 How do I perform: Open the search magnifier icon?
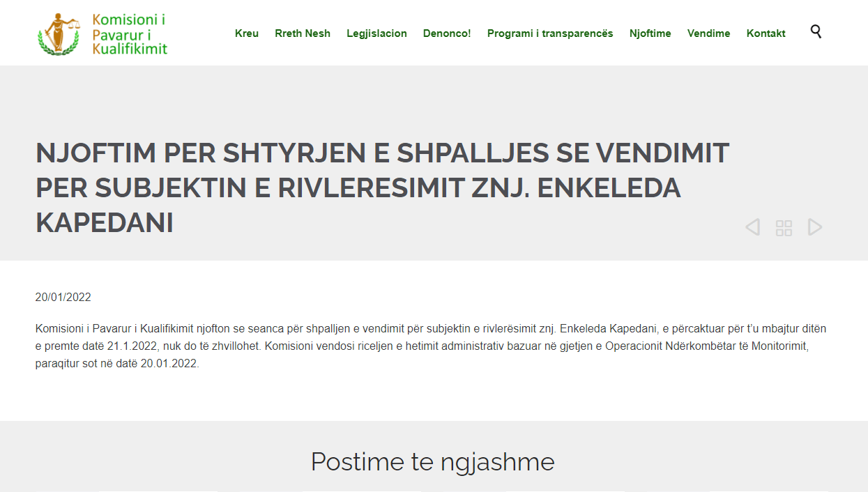pyautogui.click(x=816, y=31)
